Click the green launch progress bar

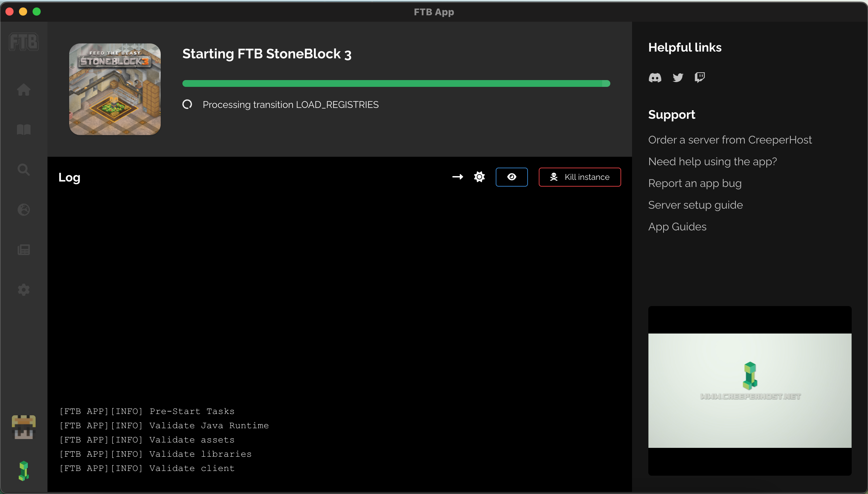[x=396, y=83]
